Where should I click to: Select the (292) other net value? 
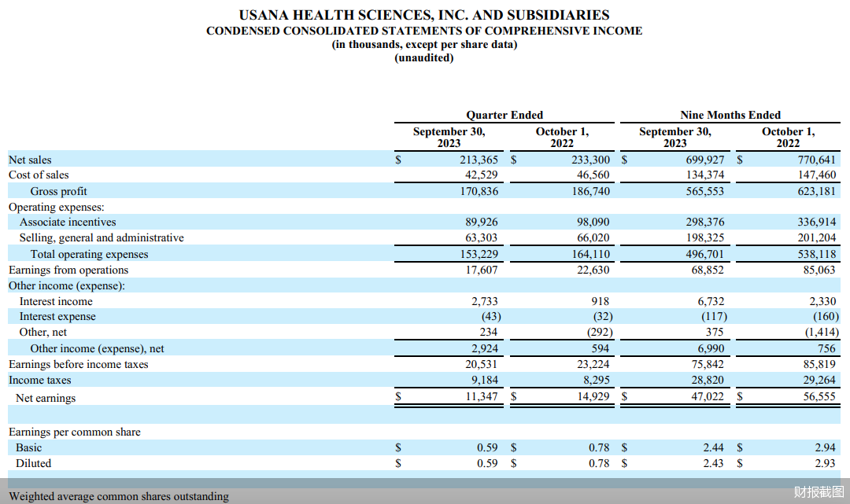coord(600,333)
